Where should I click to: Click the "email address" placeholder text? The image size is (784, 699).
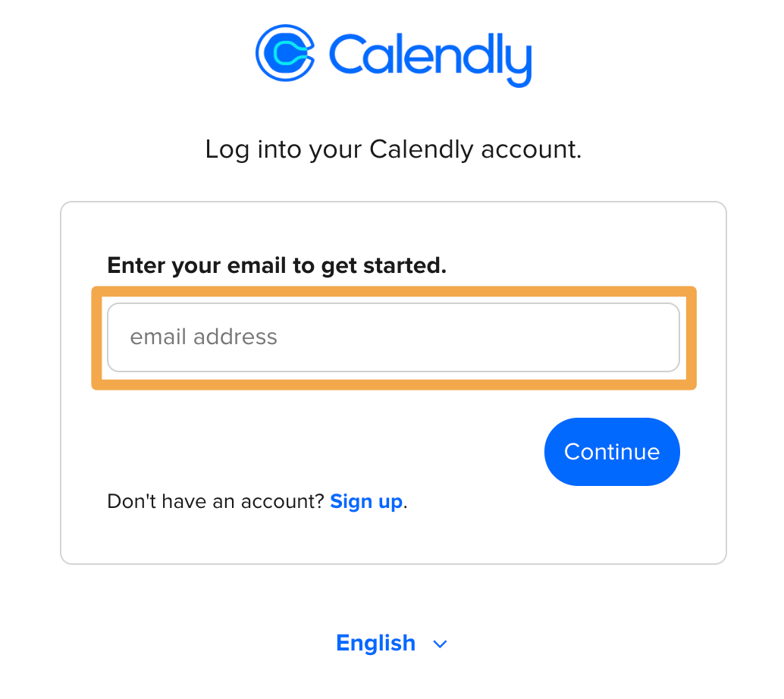[203, 337]
